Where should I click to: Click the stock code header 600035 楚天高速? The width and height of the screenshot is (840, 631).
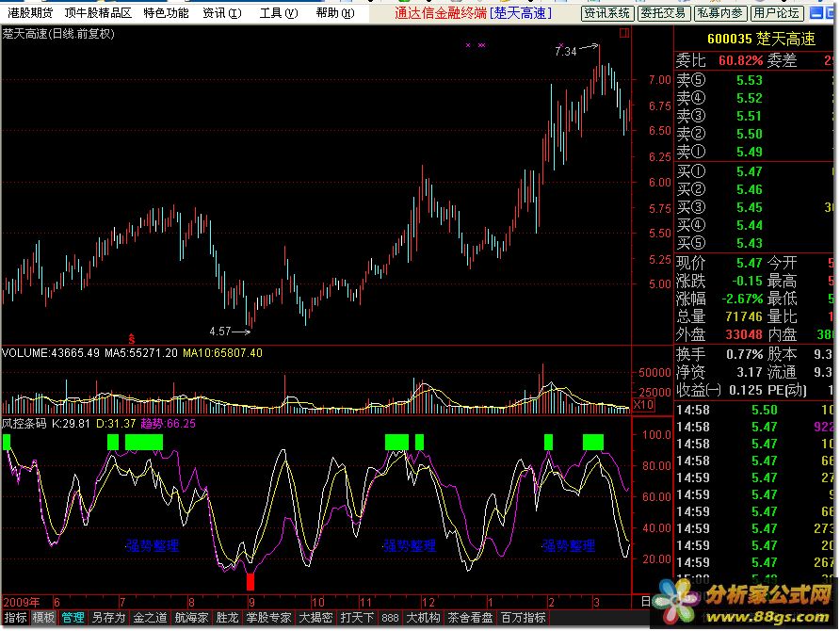point(761,39)
